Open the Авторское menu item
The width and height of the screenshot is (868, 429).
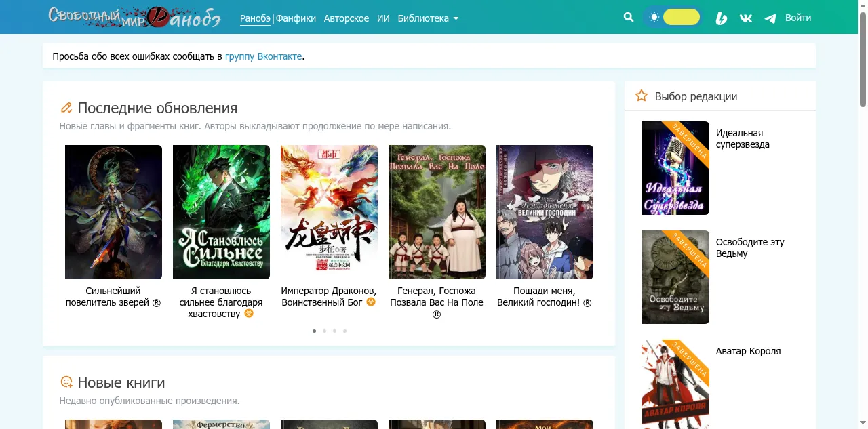347,18
